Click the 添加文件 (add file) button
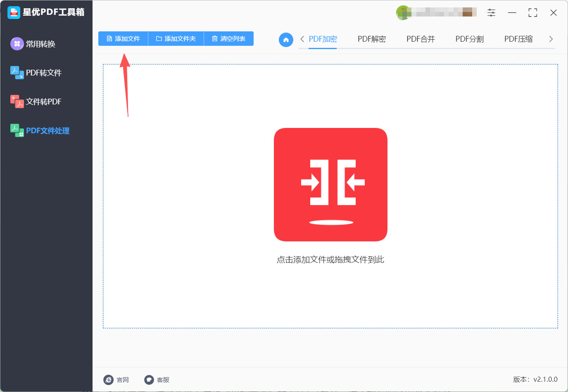568x392 pixels. [123, 39]
